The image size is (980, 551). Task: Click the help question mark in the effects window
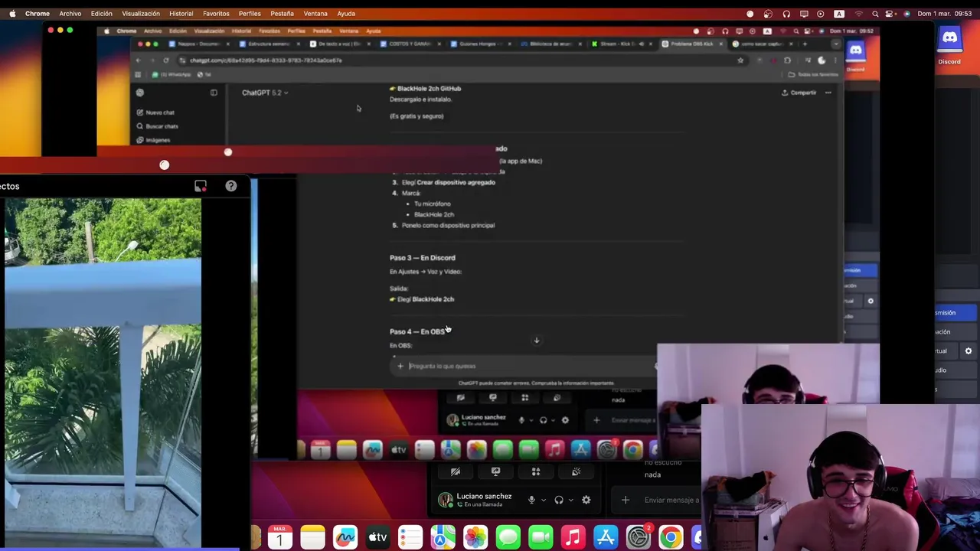click(230, 186)
